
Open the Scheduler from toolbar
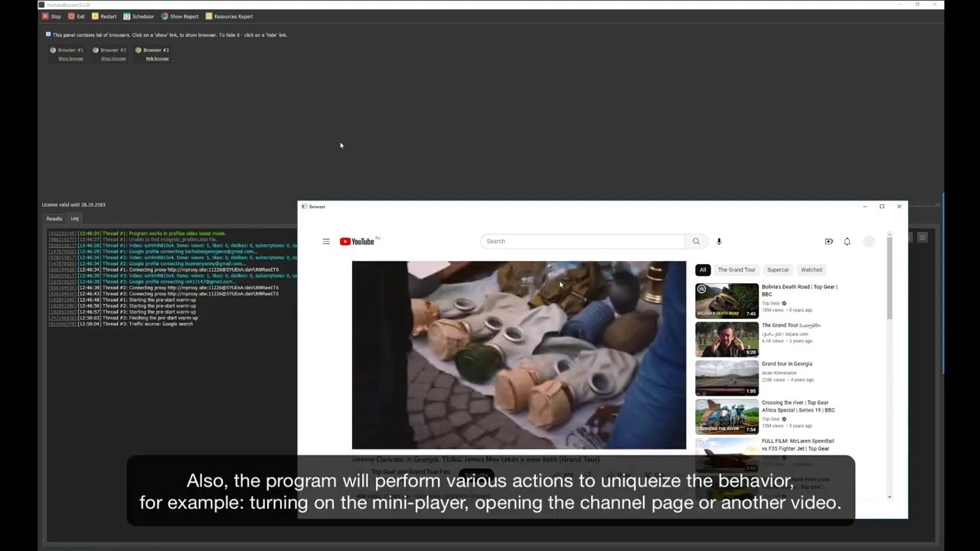click(x=139, y=16)
